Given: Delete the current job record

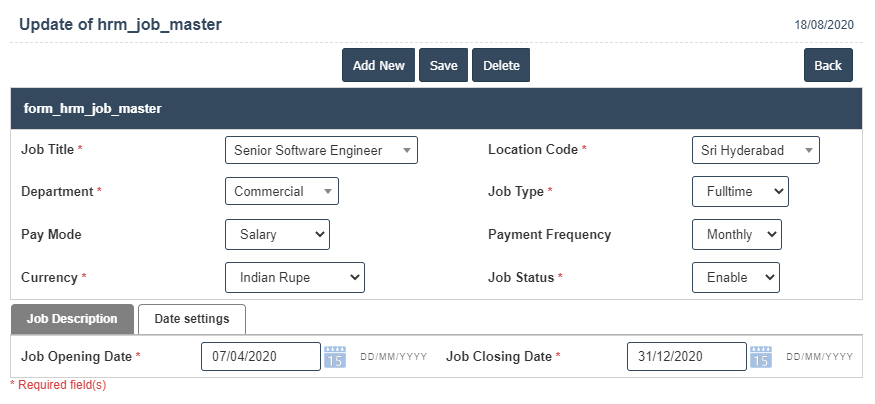Looking at the screenshot, I should coord(501,65).
